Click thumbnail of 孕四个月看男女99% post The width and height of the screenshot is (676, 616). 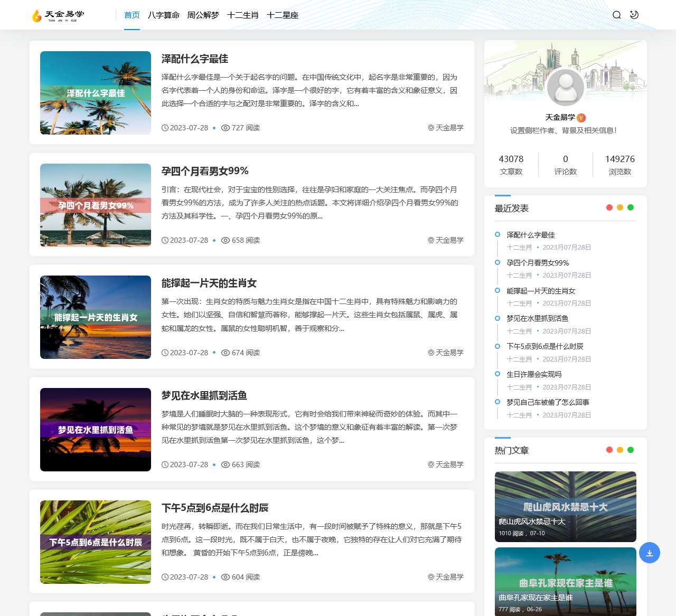click(x=96, y=205)
